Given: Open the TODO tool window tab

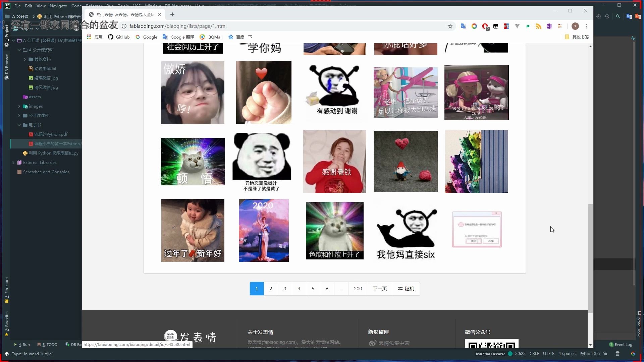Looking at the screenshot, I should (47, 344).
